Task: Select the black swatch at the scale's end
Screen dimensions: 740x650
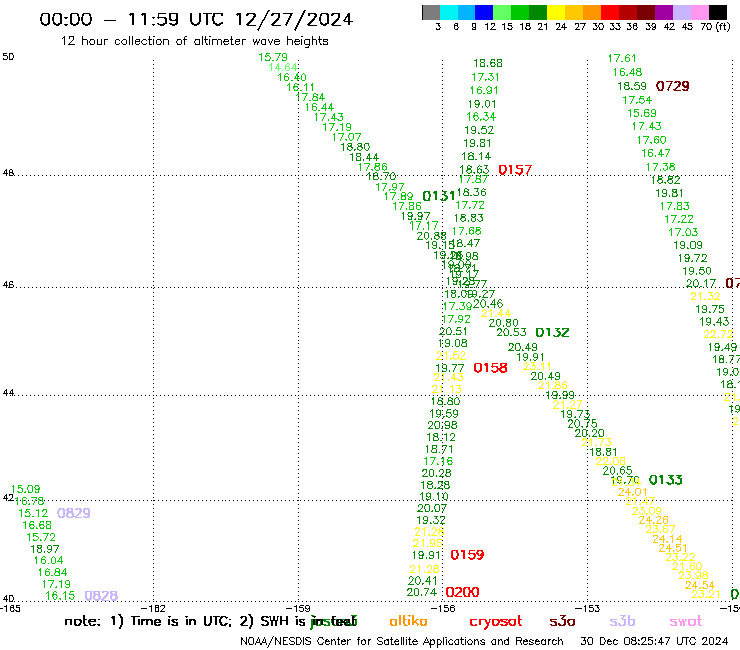Action: 718,12
